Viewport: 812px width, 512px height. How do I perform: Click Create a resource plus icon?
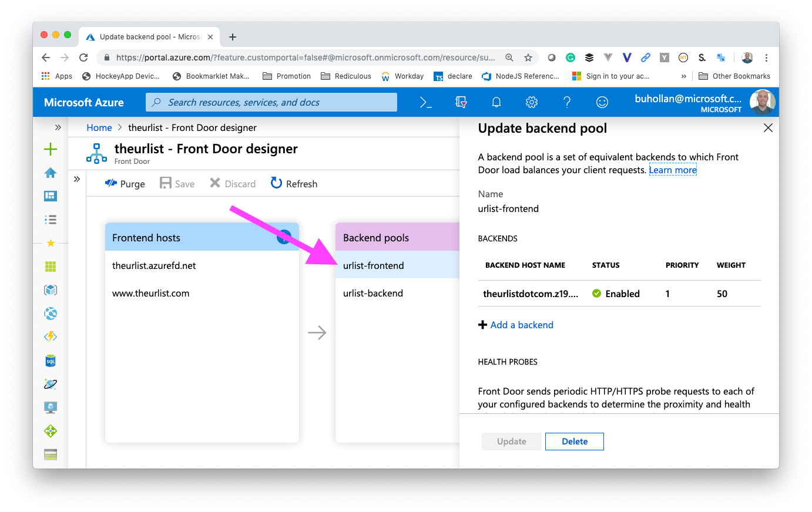coord(51,149)
